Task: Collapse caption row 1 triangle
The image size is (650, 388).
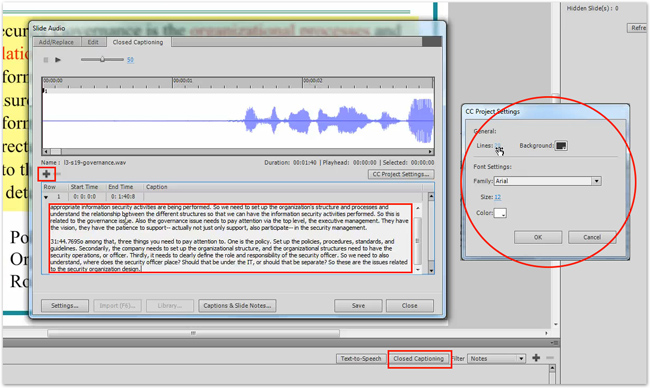Action: (x=46, y=197)
